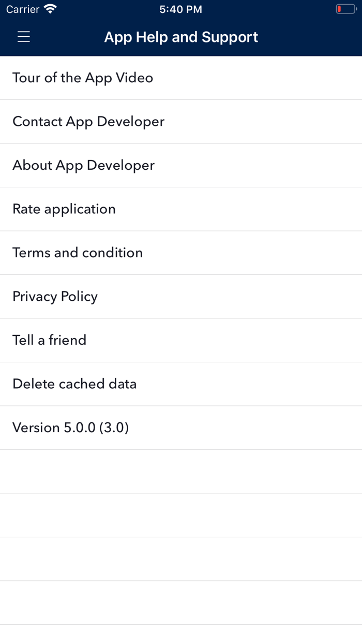The width and height of the screenshot is (362, 644).
Task: Tap the low battery indicator icon
Action: (345, 9)
